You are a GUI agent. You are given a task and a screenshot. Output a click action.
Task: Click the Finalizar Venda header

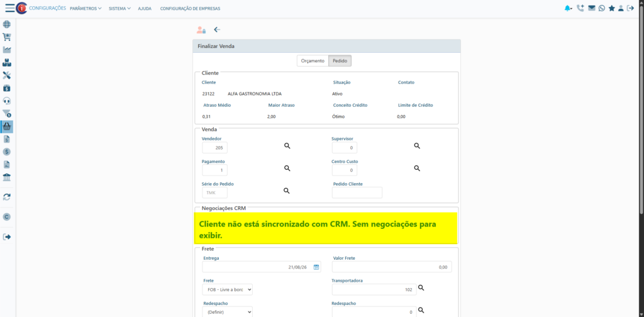click(x=326, y=47)
